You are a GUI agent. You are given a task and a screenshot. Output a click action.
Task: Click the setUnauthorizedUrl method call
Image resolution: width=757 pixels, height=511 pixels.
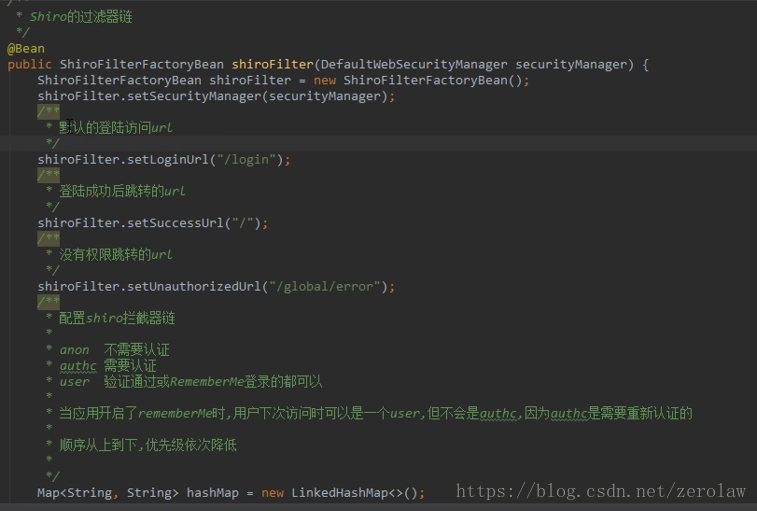click(x=194, y=286)
